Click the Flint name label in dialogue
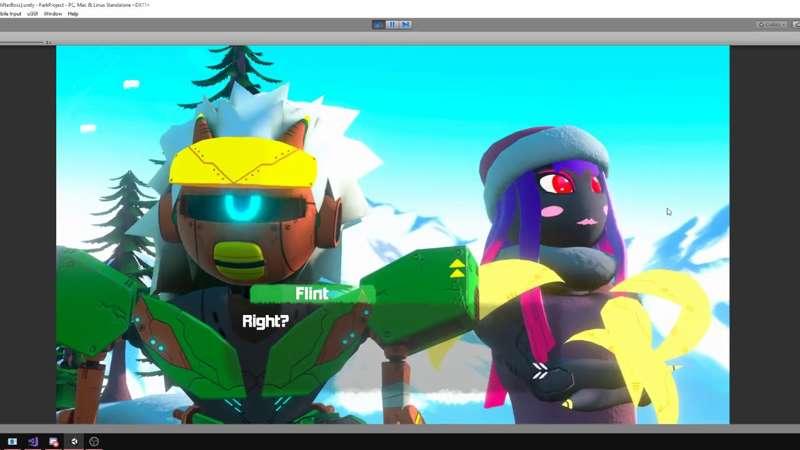The height and width of the screenshot is (450, 800). point(312,294)
